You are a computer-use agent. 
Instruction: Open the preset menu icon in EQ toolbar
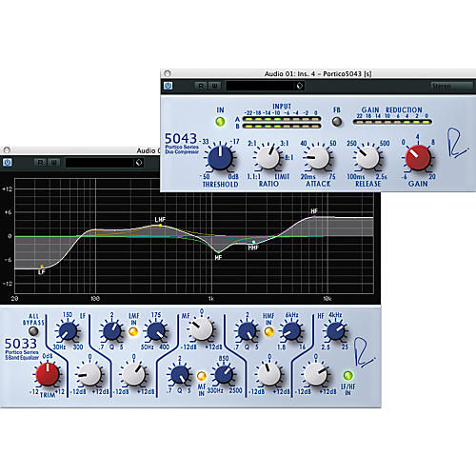[x=139, y=163]
